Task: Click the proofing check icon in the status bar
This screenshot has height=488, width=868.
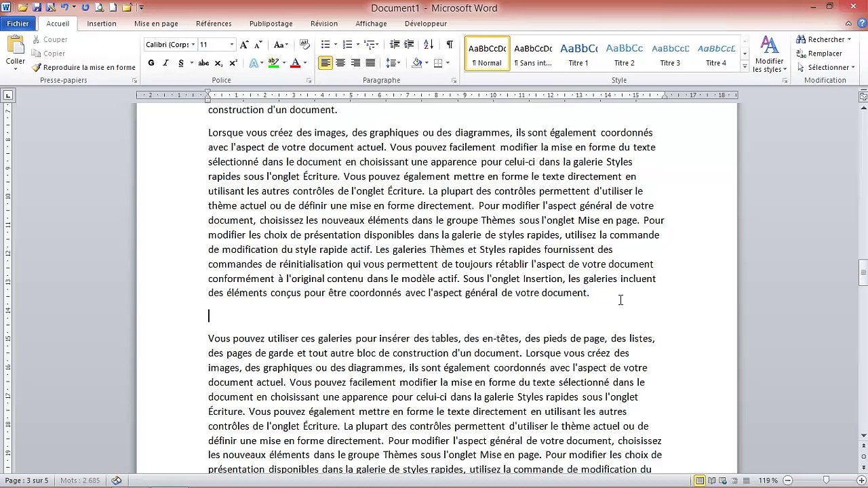Action: (117, 481)
